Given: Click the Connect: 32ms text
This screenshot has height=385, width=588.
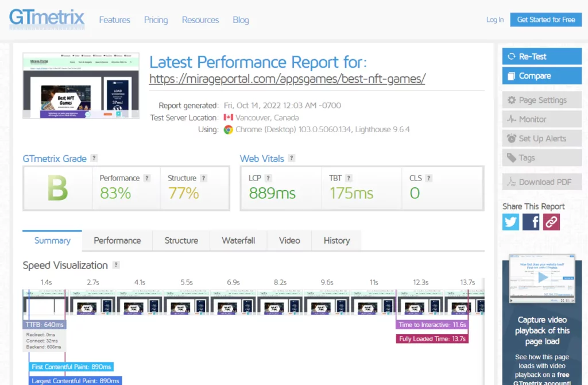Looking at the screenshot, I should 42,341.
